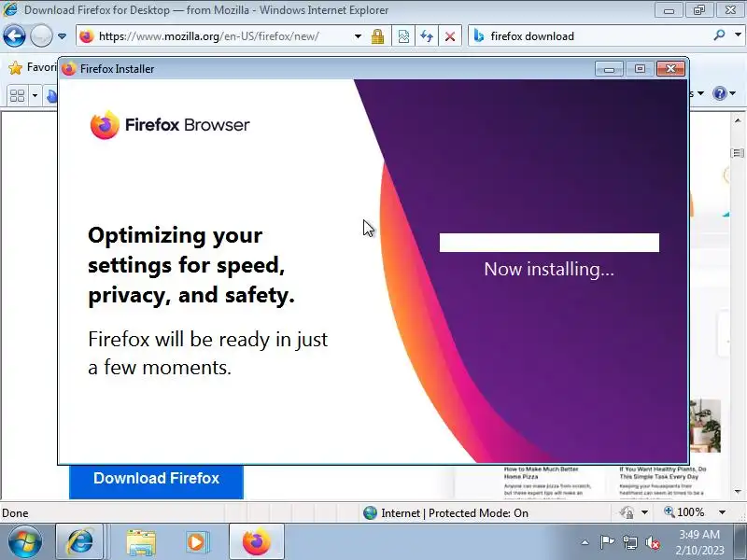Click the IE address bar URL
The width and height of the screenshot is (747, 560).
tap(208, 36)
